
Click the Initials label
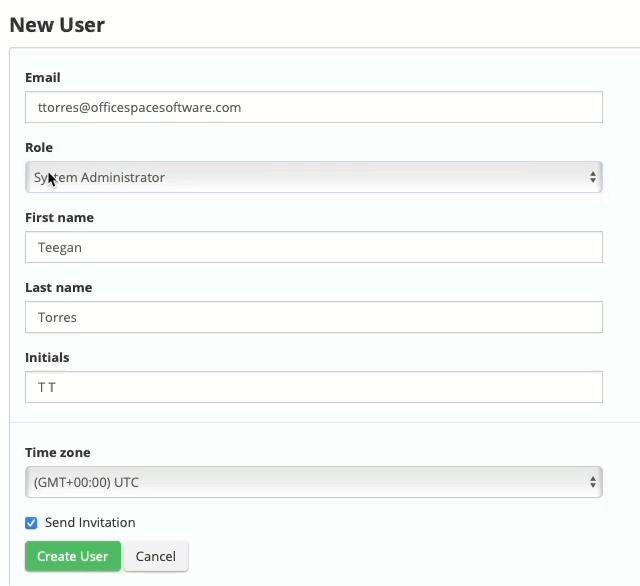click(47, 358)
